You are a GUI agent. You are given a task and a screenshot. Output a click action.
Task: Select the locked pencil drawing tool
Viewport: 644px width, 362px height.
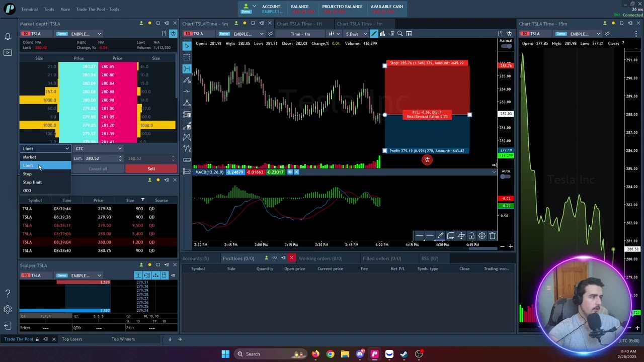tap(187, 80)
